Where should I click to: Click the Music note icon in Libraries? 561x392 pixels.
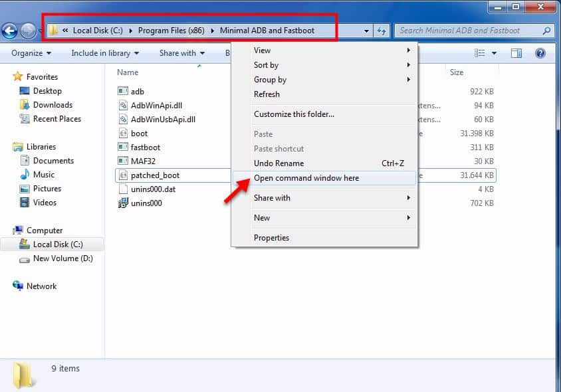25,174
